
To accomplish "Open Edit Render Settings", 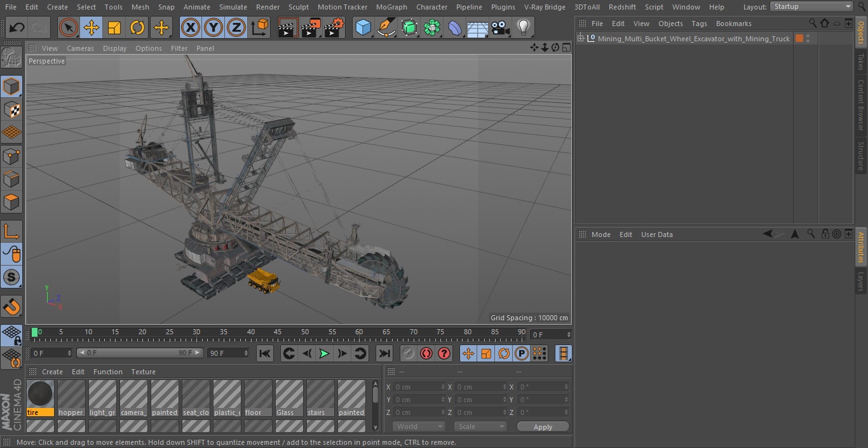I will 334,28.
